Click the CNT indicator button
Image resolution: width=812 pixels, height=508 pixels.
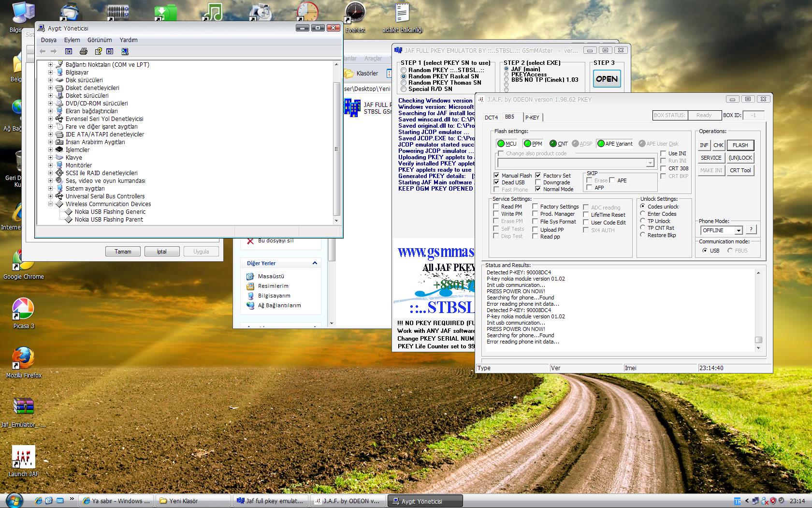(x=559, y=144)
